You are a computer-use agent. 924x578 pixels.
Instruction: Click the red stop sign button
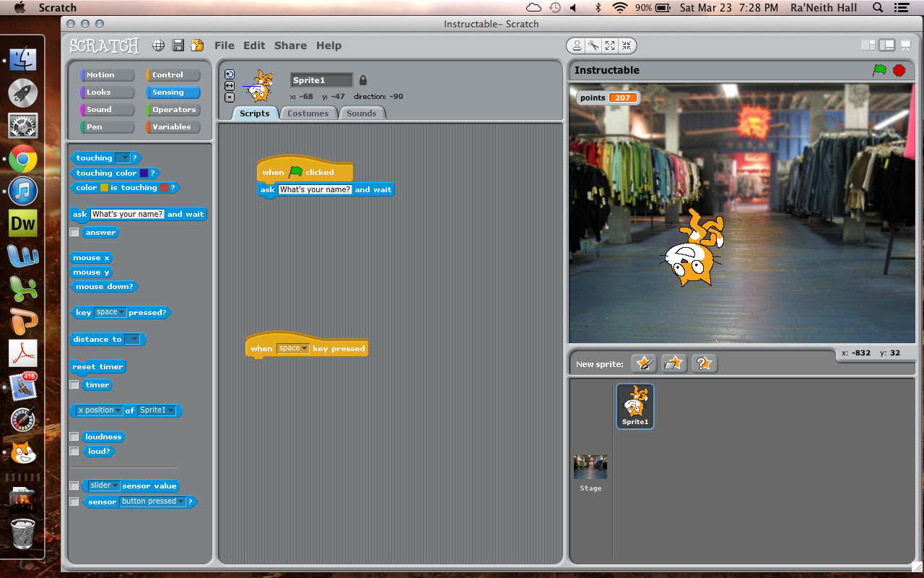899,70
